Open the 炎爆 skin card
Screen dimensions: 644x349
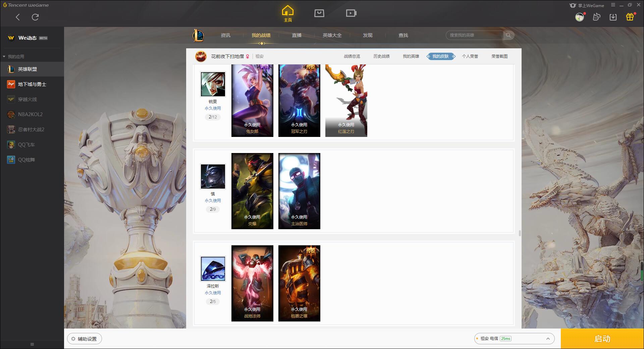(x=252, y=191)
